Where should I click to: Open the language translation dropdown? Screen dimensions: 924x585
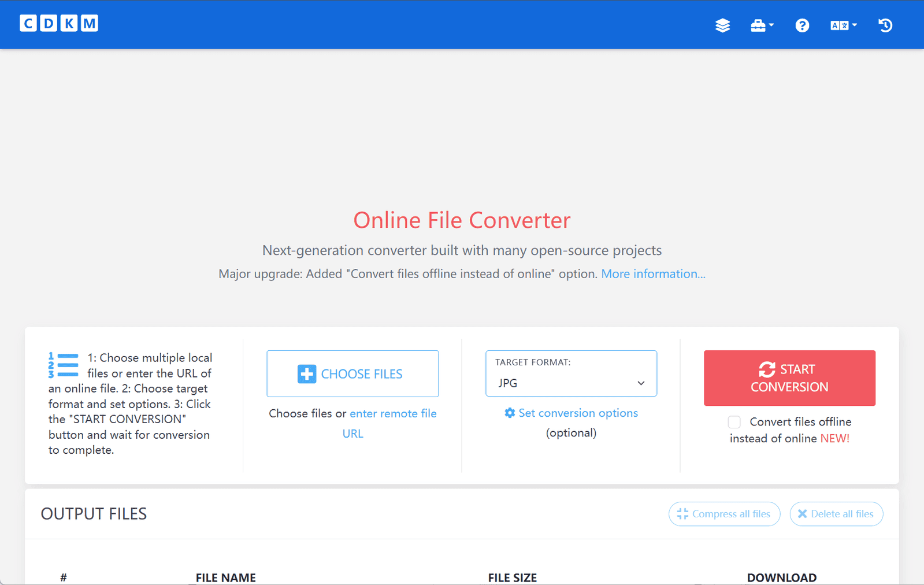[843, 25]
